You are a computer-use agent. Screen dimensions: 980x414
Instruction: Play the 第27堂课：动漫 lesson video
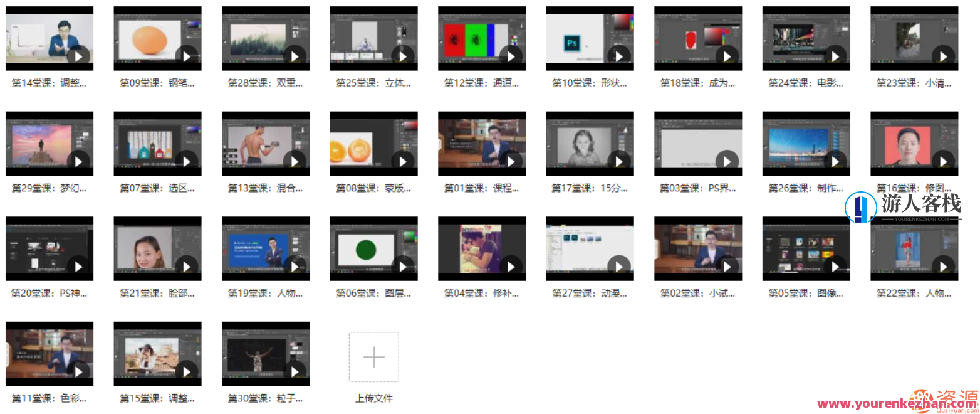coord(618,266)
